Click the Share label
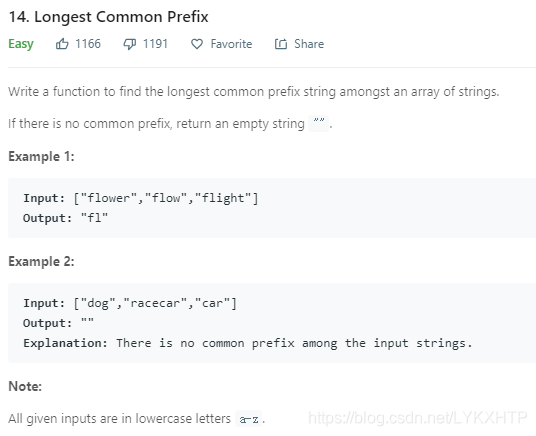 (309, 44)
